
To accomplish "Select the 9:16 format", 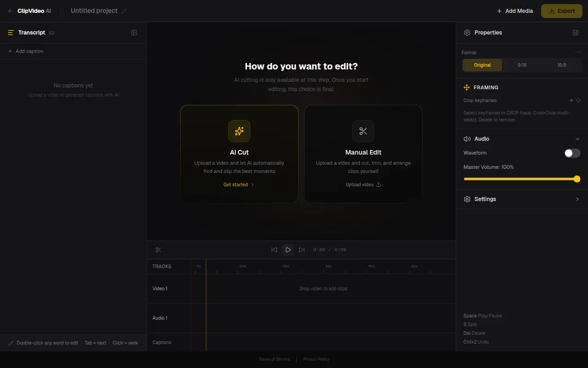I will (522, 65).
